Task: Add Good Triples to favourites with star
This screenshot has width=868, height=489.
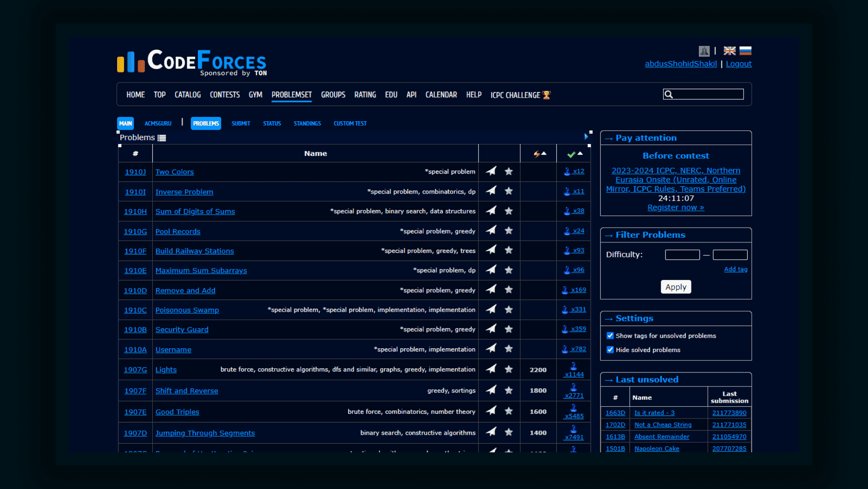Action: (509, 411)
